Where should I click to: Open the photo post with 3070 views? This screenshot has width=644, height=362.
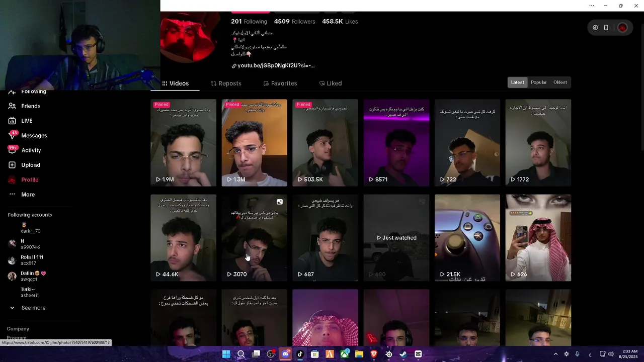254,238
